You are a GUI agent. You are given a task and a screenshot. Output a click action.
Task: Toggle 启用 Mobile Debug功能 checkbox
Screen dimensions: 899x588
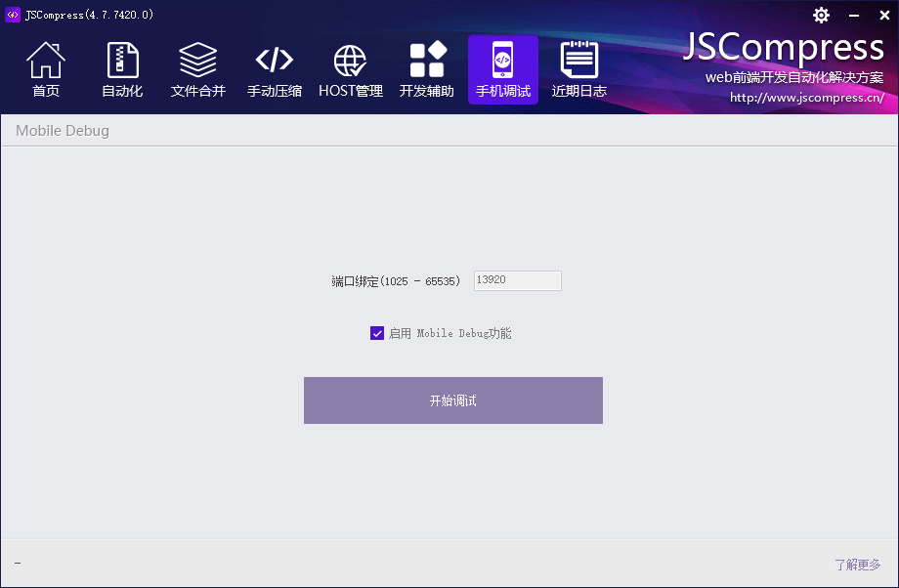click(376, 333)
